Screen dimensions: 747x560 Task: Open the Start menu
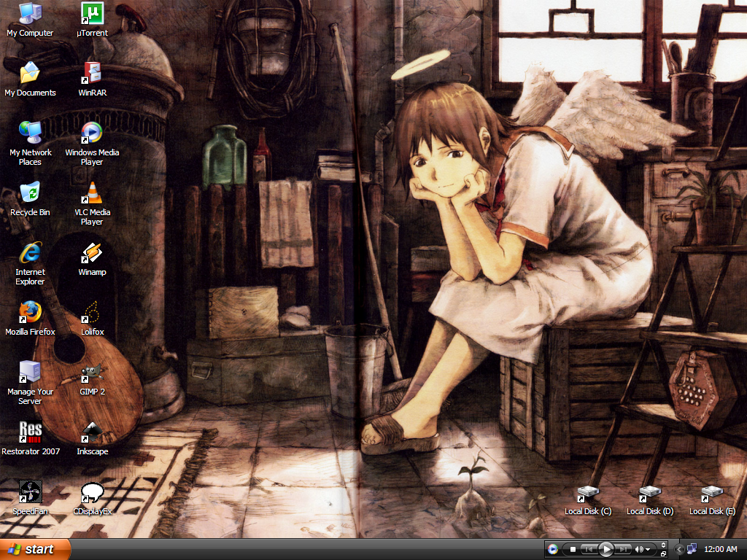[x=35, y=549]
